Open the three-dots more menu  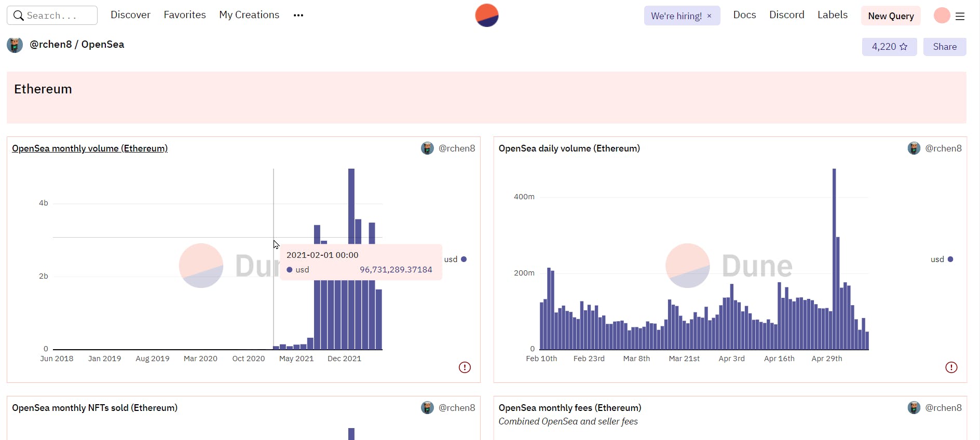point(298,16)
